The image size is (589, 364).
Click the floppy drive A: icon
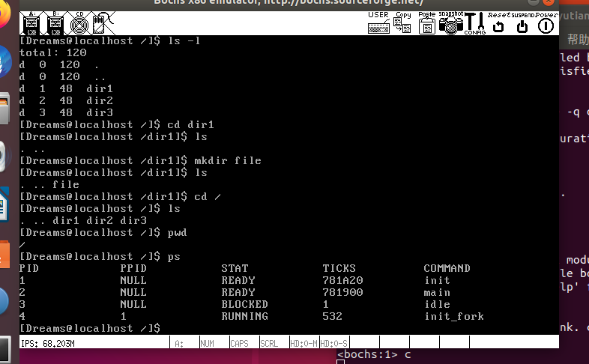tap(31, 23)
